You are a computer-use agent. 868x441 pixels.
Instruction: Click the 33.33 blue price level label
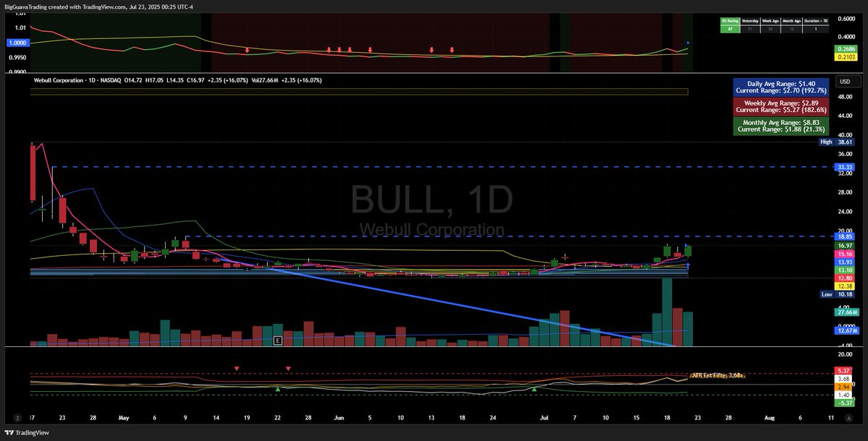846,167
